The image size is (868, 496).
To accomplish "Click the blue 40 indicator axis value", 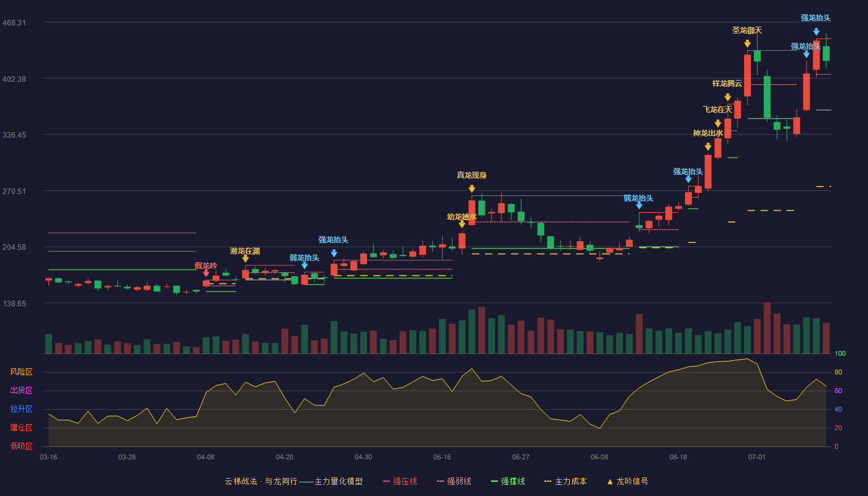I will coord(838,410).
